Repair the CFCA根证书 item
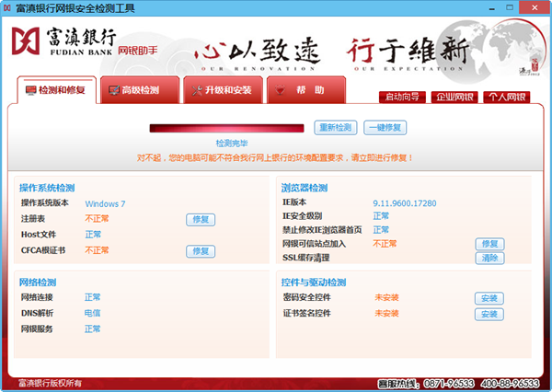Screen dimensions: 552x392 pyautogui.click(x=201, y=251)
